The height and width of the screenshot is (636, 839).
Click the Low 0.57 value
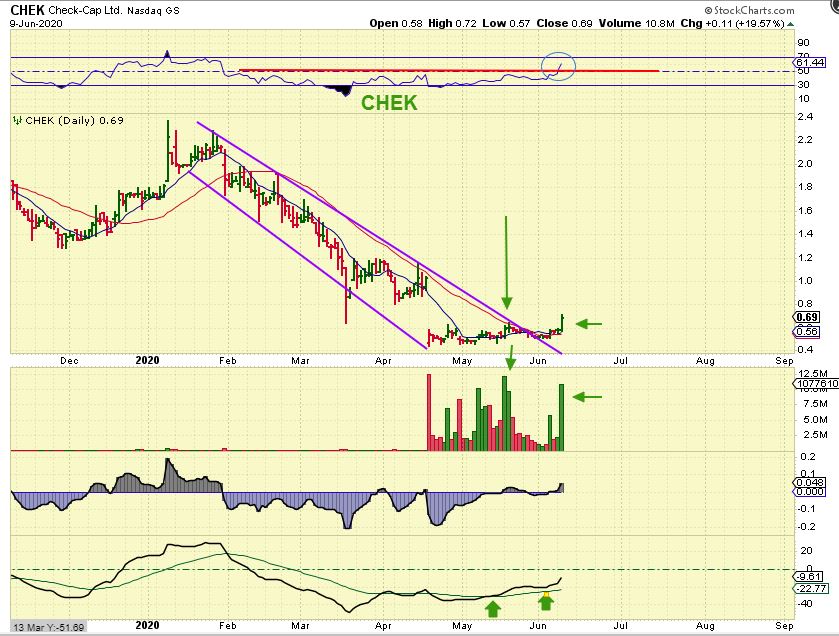506,24
